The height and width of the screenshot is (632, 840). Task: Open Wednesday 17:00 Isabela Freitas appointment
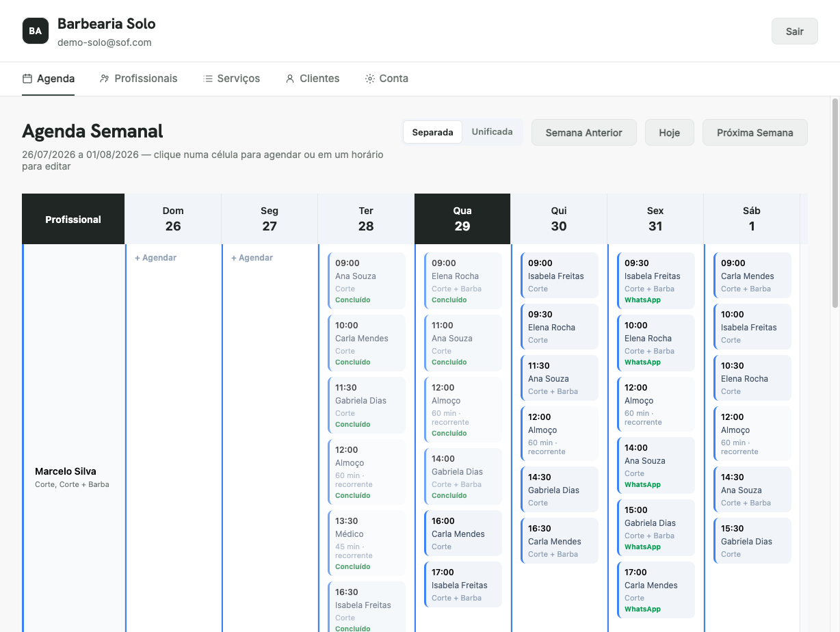point(463,585)
